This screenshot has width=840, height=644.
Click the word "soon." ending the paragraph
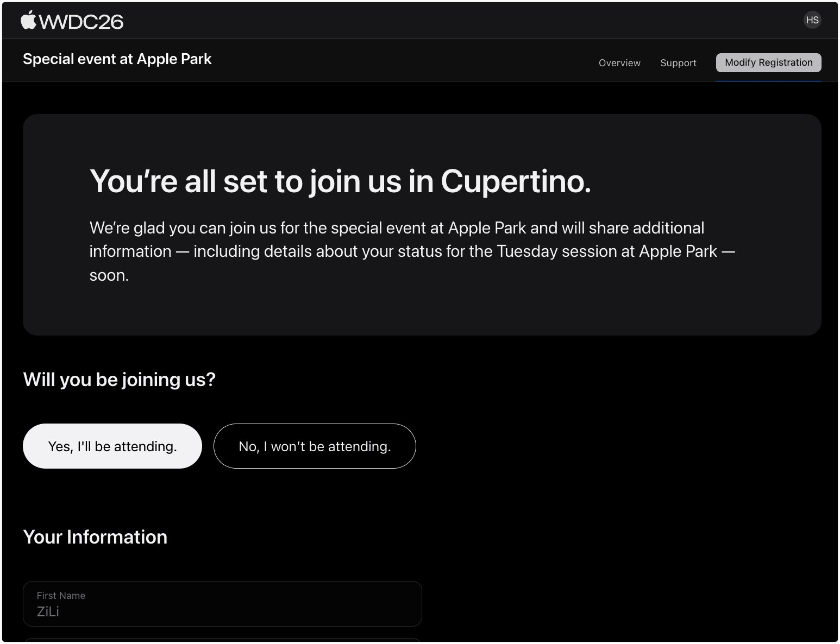tap(109, 275)
